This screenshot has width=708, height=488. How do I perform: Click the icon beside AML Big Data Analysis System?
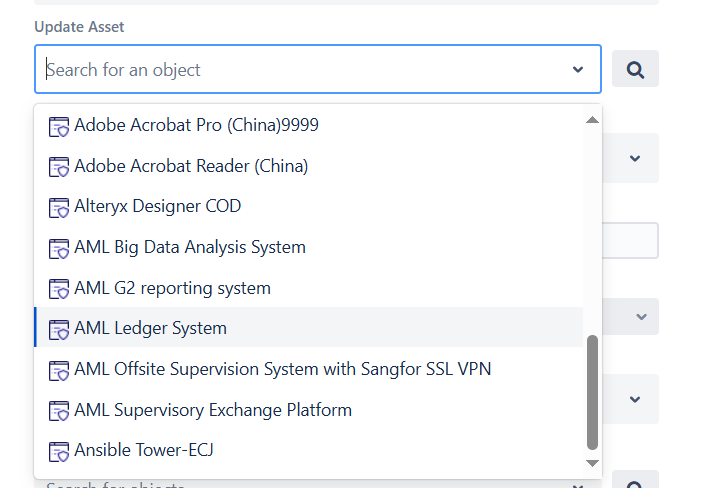[59, 249]
